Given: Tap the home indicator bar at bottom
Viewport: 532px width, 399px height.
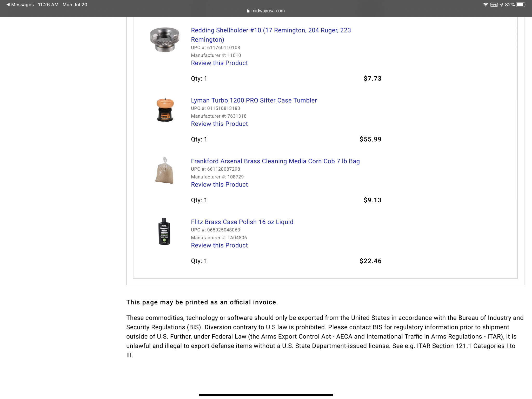Looking at the screenshot, I should pyautogui.click(x=266, y=395).
